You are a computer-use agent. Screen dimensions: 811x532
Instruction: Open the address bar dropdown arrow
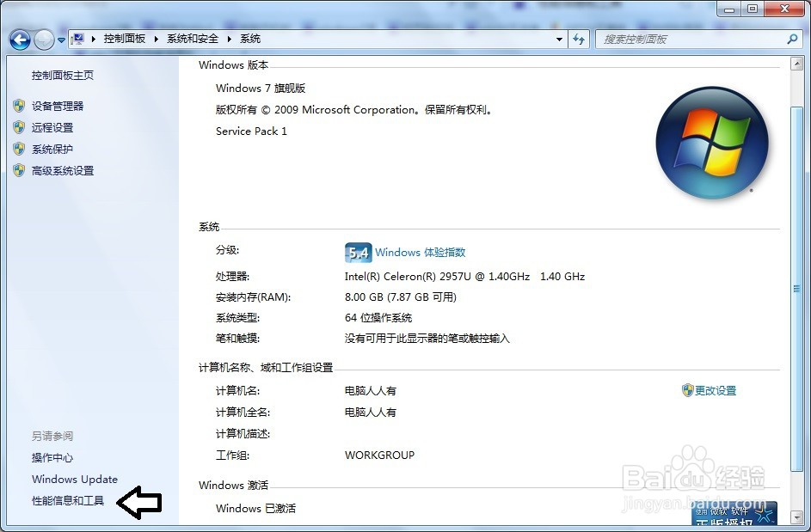coord(559,38)
